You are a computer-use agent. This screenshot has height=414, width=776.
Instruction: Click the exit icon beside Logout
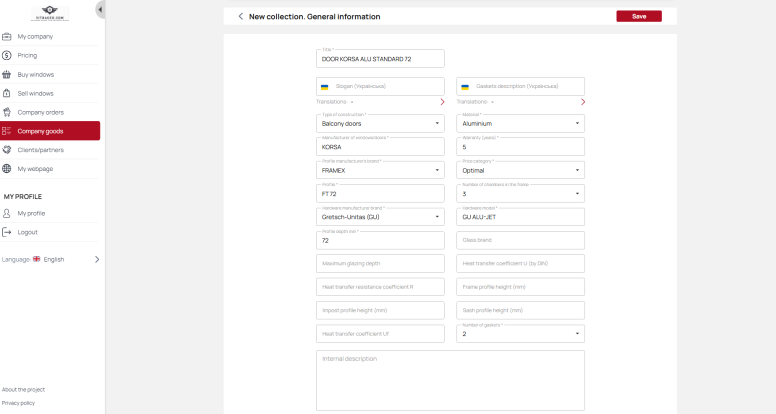(x=6, y=232)
